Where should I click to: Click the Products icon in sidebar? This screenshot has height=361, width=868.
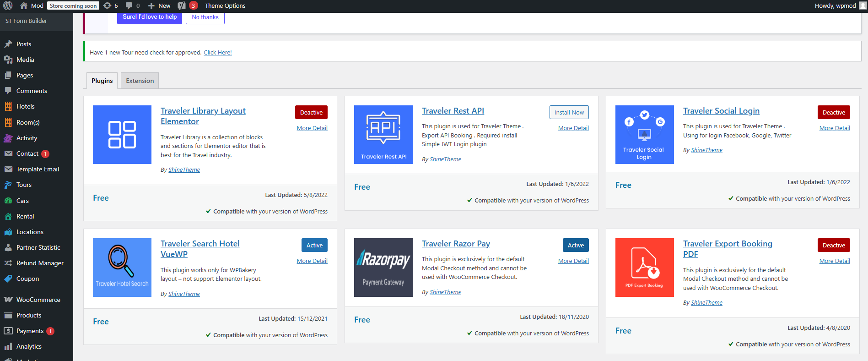click(8, 315)
